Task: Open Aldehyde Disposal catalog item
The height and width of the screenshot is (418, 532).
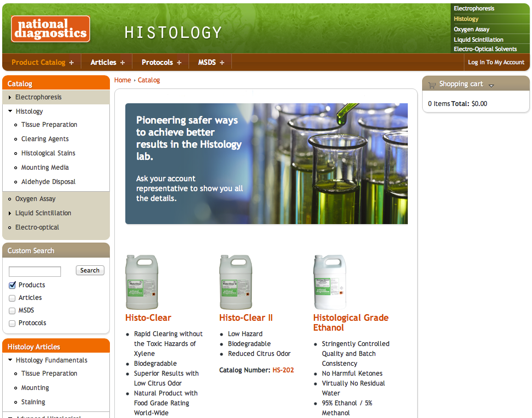Action: tap(48, 182)
